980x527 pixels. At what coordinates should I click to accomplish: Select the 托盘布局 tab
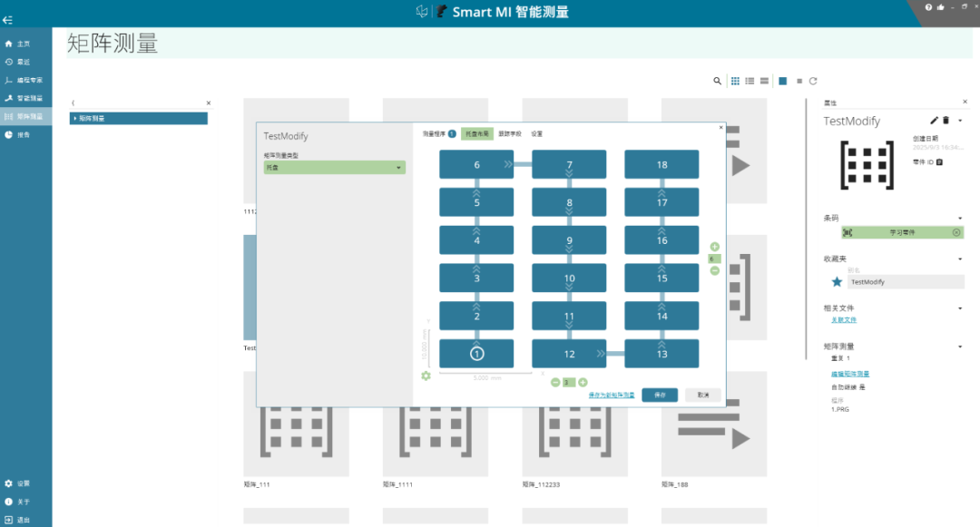click(x=477, y=133)
